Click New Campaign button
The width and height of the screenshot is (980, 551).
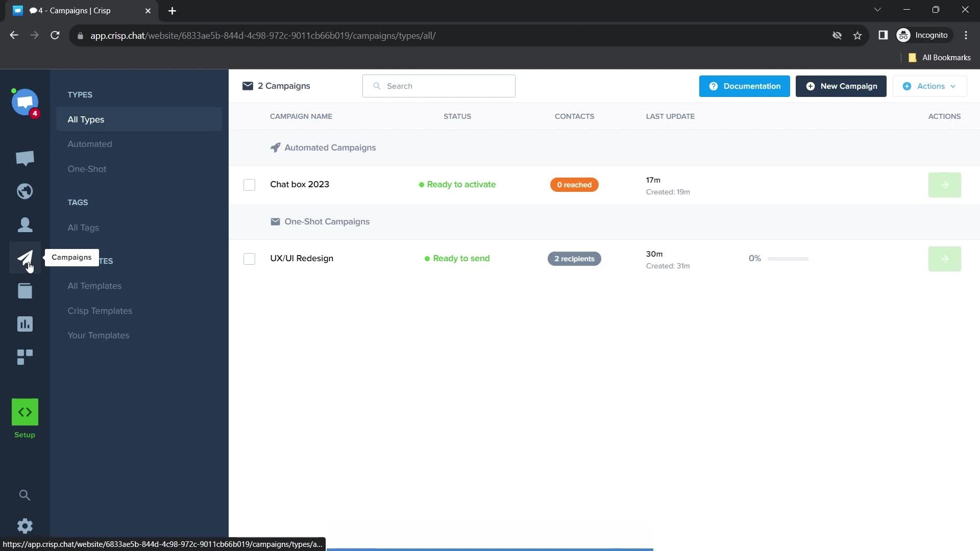point(842,86)
